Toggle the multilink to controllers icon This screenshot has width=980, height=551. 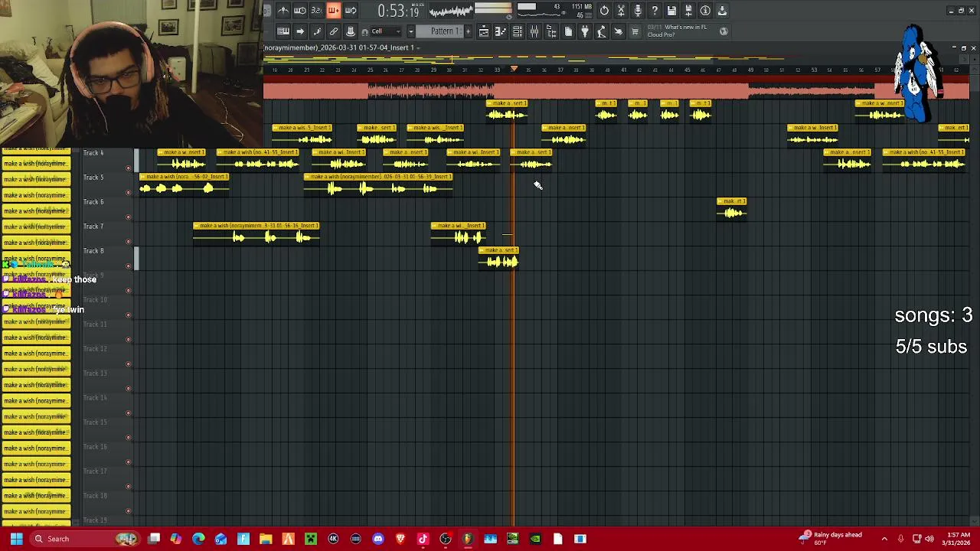[x=334, y=31]
